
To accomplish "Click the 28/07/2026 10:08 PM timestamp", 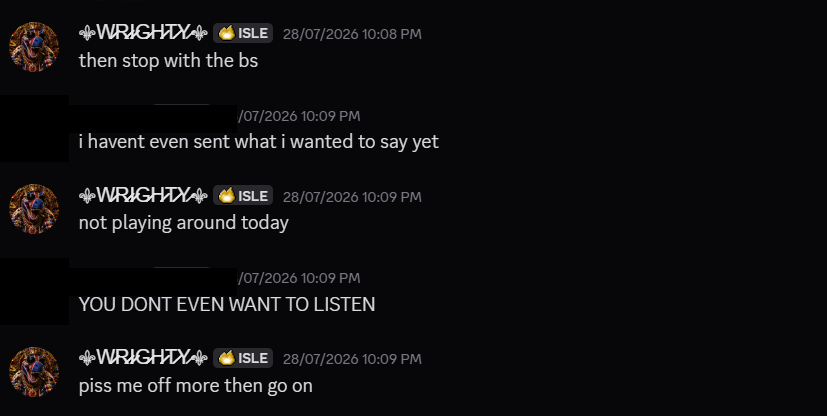I will (352, 34).
